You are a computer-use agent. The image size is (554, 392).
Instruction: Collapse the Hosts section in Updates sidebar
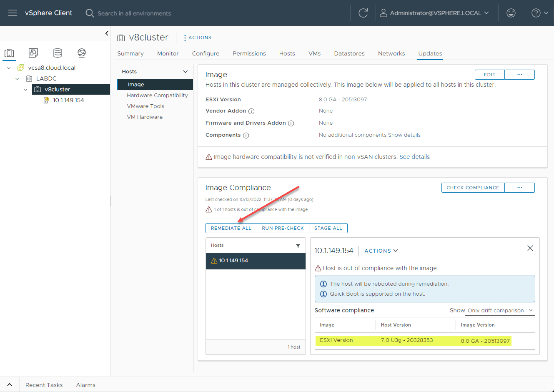coord(186,72)
